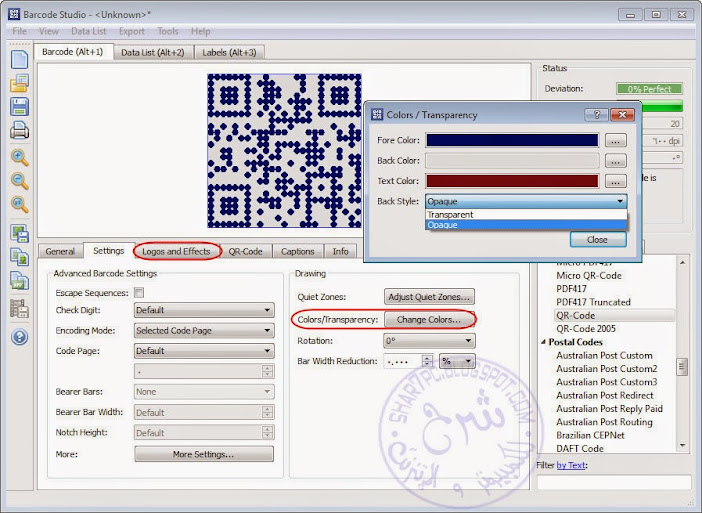The width and height of the screenshot is (702, 513).
Task: Open the Tools menu
Action: coord(168,31)
